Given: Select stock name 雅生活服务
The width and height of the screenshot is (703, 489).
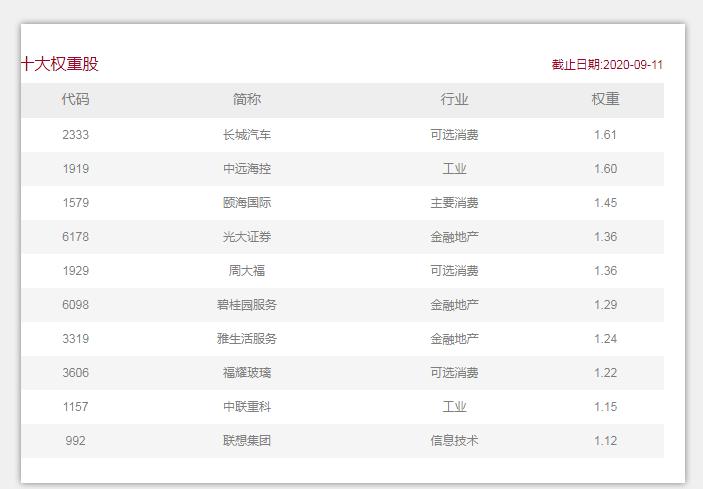Looking at the screenshot, I should tap(247, 338).
